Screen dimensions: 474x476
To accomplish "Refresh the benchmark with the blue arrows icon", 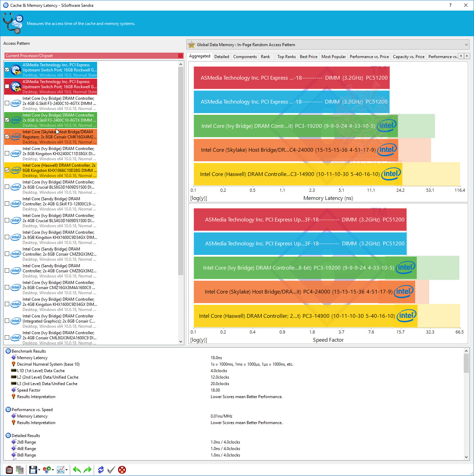I will click(x=101, y=470).
